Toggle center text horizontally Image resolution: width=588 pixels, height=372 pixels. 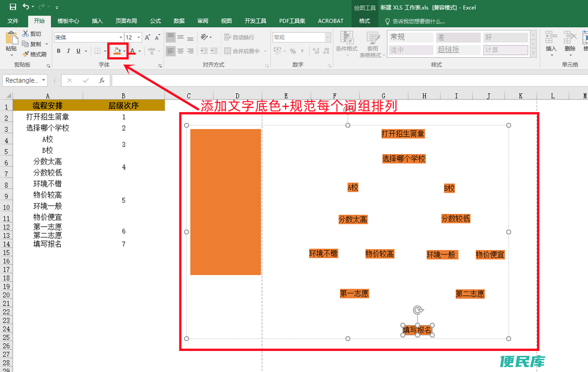tap(180, 51)
